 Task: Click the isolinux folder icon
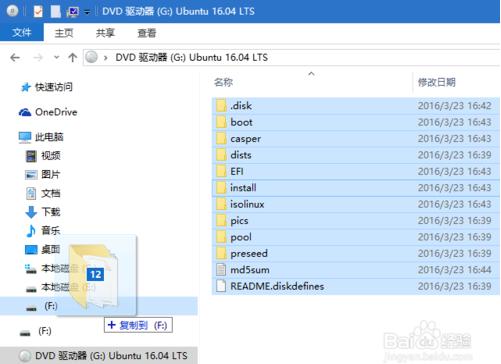click(x=221, y=204)
